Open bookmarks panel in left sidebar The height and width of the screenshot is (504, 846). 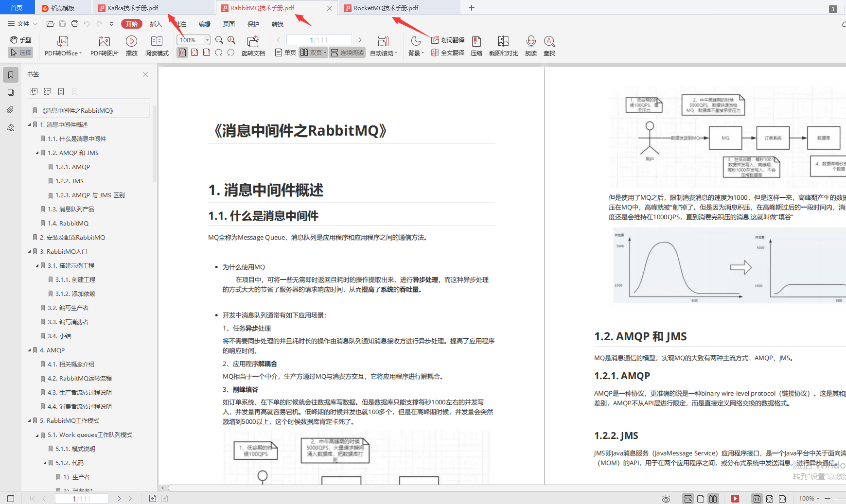(10, 75)
